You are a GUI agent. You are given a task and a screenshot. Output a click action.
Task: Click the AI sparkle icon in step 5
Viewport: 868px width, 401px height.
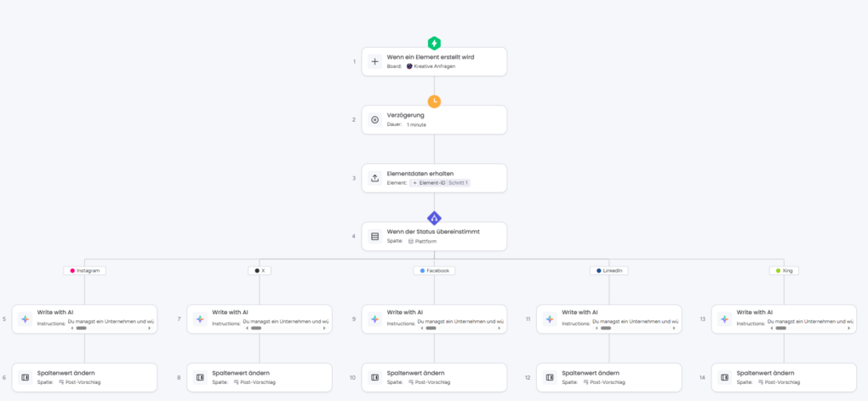[25, 319]
